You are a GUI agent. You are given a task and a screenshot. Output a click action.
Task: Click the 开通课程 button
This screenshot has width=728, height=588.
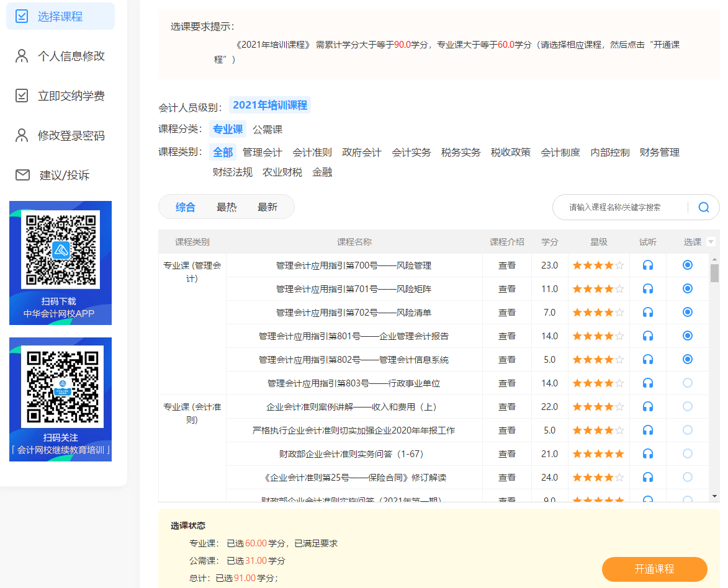(x=654, y=569)
